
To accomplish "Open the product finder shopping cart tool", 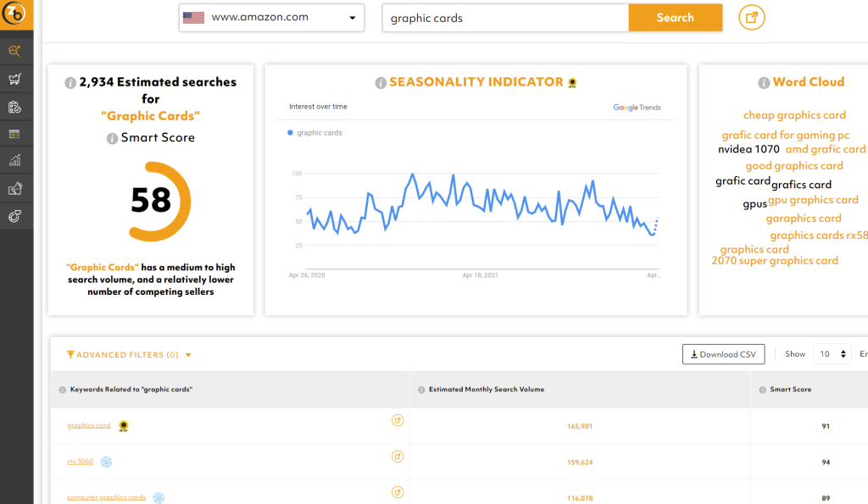I will click(x=15, y=79).
